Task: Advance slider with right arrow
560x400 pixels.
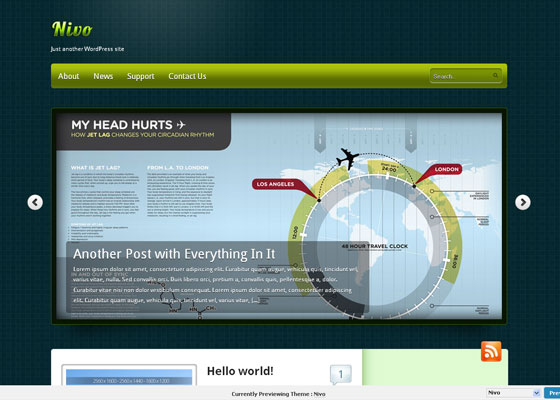Action: [522, 202]
